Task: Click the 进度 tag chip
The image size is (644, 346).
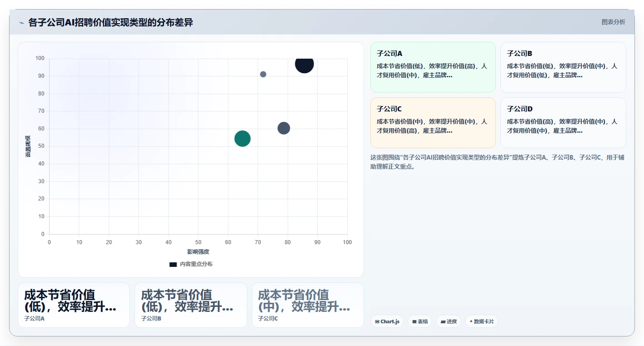Action: tap(449, 321)
